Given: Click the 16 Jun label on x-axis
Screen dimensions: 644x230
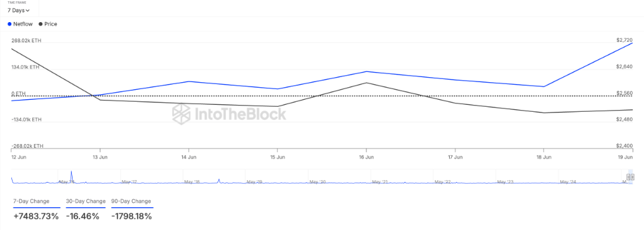Looking at the screenshot, I should [366, 157].
